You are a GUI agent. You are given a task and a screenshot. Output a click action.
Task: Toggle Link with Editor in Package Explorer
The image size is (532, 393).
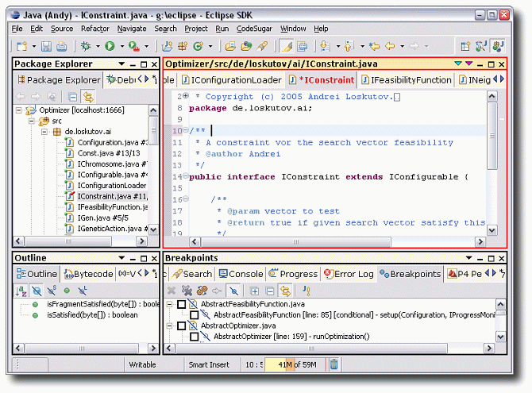pos(88,97)
